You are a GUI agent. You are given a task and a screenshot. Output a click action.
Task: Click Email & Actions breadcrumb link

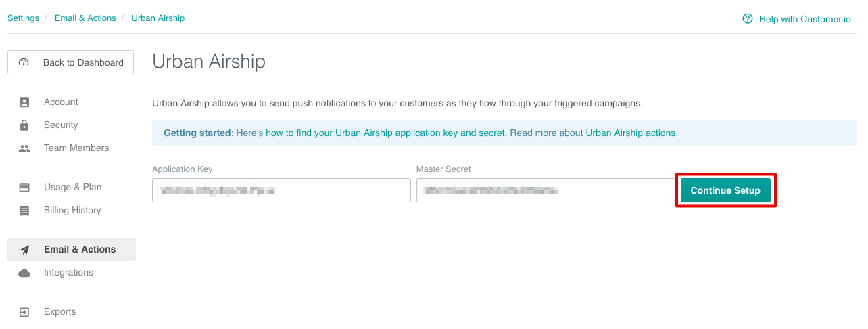point(85,18)
